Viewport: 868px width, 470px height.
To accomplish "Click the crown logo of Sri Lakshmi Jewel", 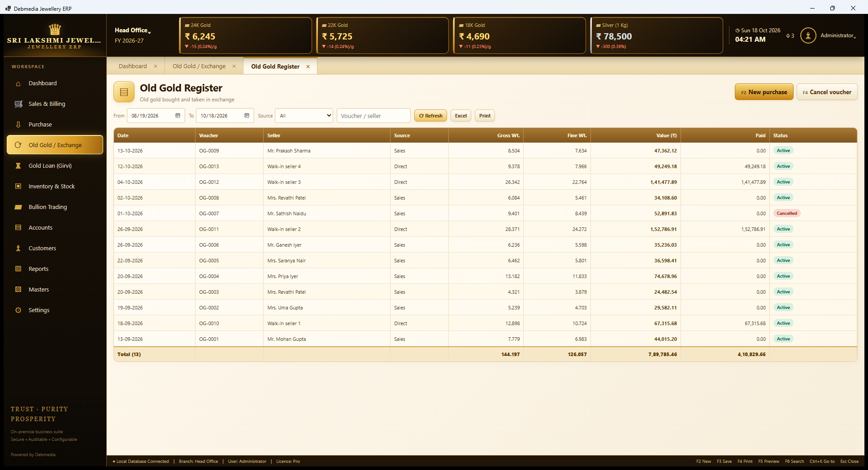I will click(55, 30).
